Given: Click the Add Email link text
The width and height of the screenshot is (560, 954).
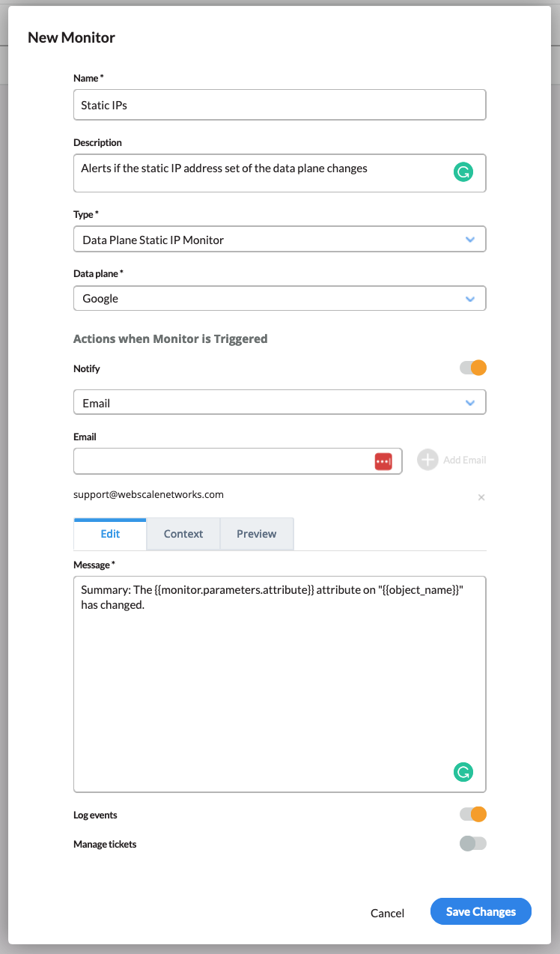Looking at the screenshot, I should 464,460.
